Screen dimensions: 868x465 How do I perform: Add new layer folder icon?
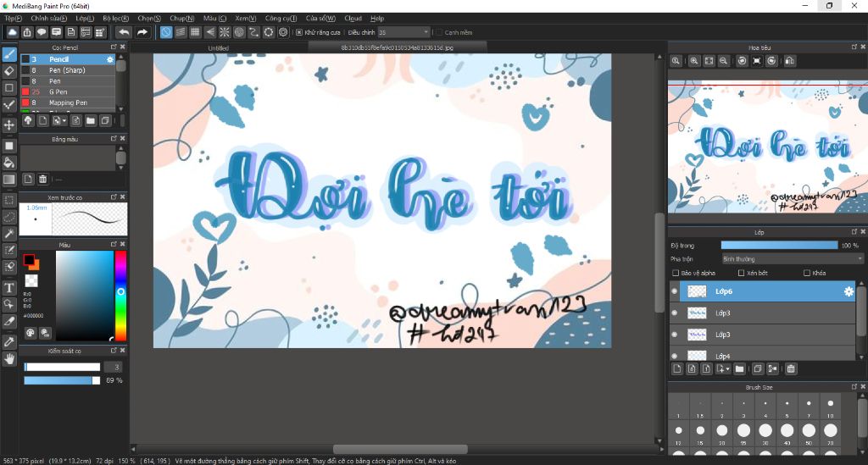click(x=739, y=368)
